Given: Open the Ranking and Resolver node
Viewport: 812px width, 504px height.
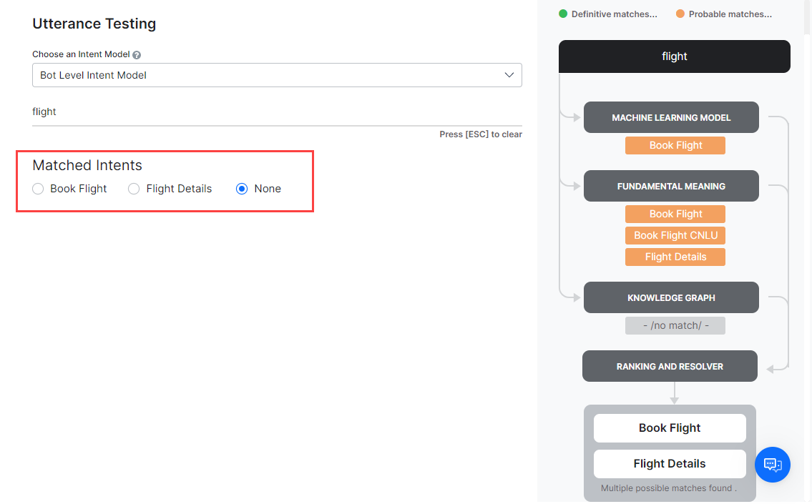Looking at the screenshot, I should (x=670, y=366).
